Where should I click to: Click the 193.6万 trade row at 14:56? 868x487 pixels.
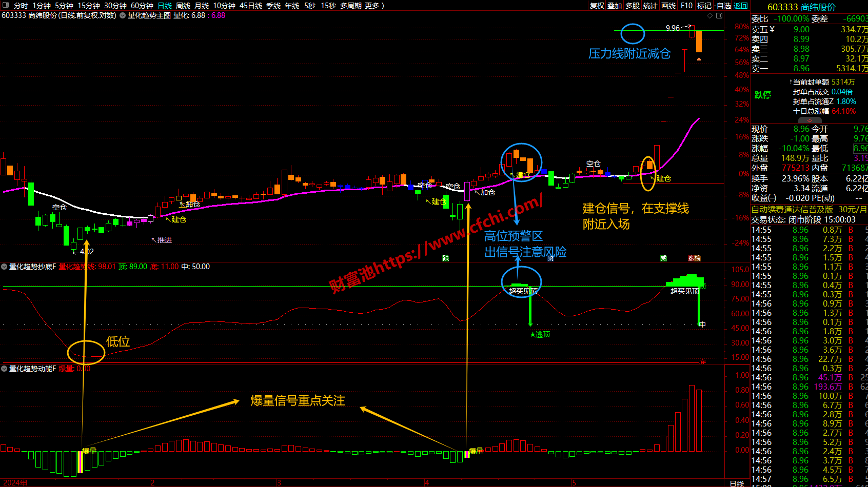[x=810, y=387]
